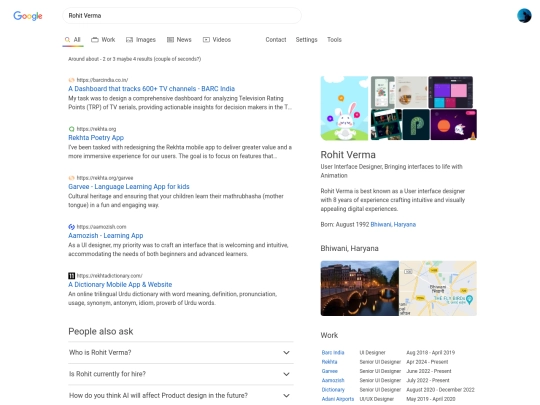The height and width of the screenshot is (405, 540).
Task: Click the Rohit Verma panel heading
Action: [348, 155]
